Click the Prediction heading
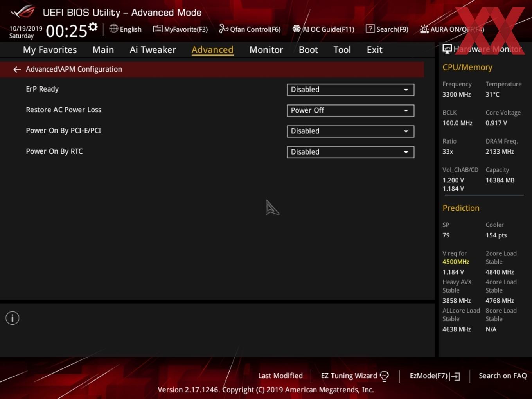Screen dimensions: 532x399 click(461, 208)
